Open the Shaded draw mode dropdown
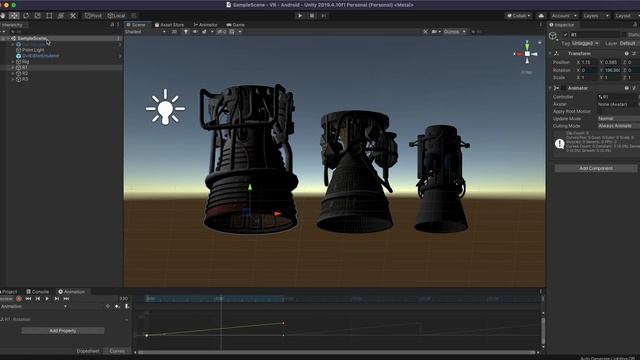 tap(145, 31)
